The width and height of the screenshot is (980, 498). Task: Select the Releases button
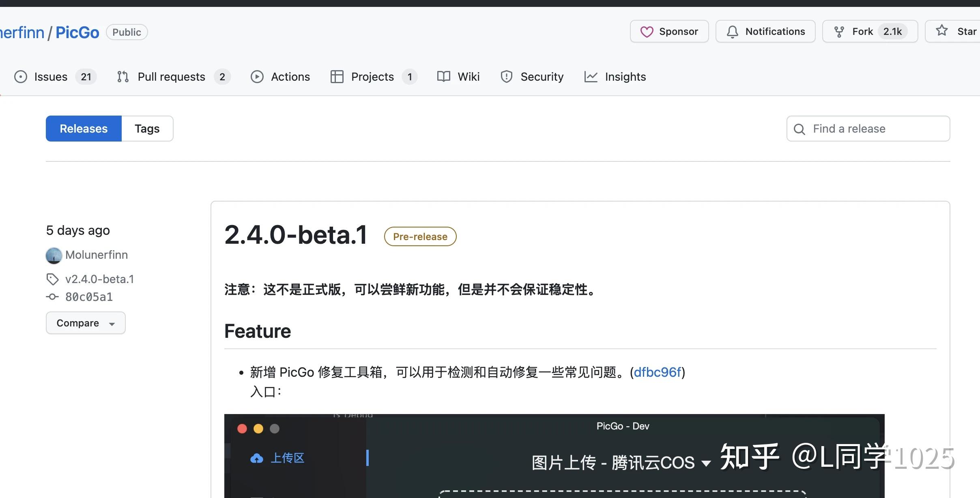click(x=84, y=129)
